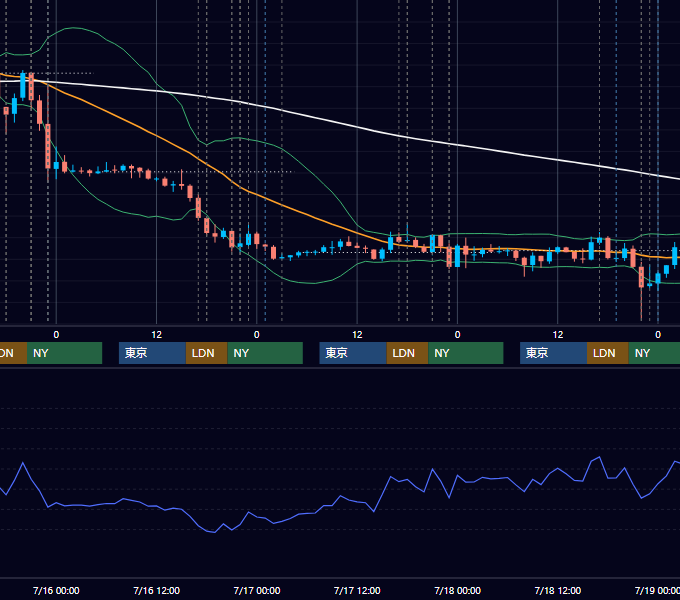Select the LDN session block before 7/17 00:00
The height and width of the screenshot is (600, 680).
[x=206, y=353]
